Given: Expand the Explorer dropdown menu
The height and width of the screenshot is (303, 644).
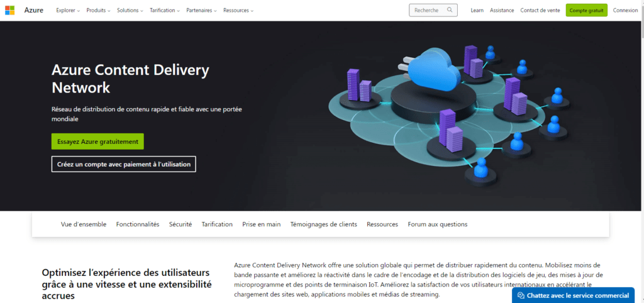Looking at the screenshot, I should (x=68, y=10).
